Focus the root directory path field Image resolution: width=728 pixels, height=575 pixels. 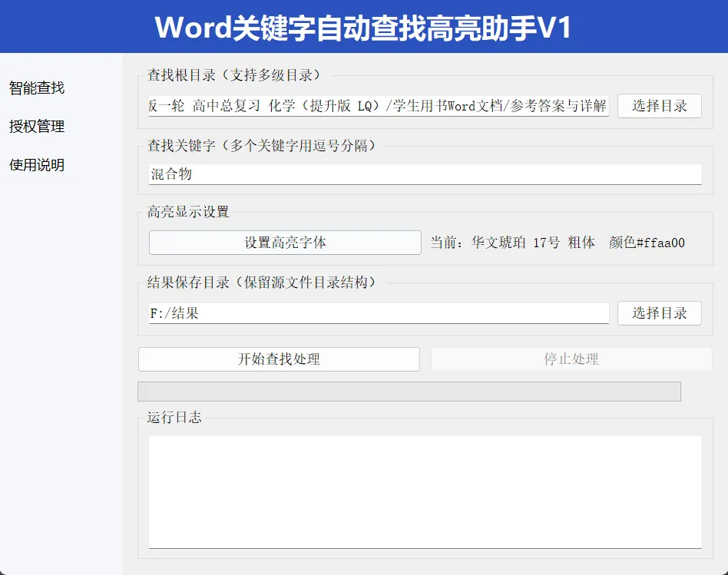pyautogui.click(x=379, y=106)
